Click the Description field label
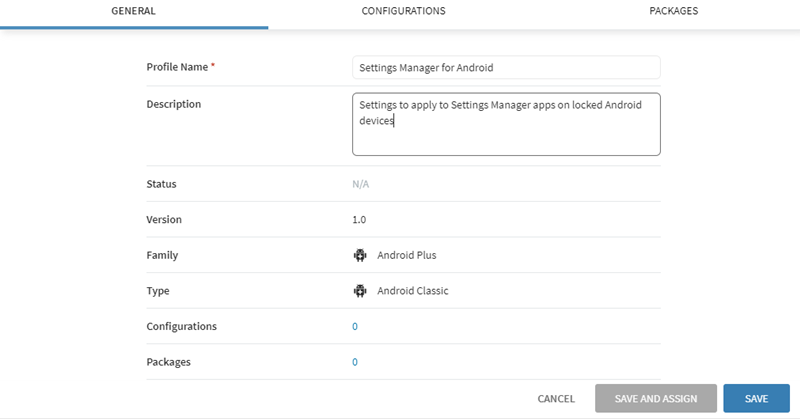This screenshot has width=800, height=420. [174, 104]
